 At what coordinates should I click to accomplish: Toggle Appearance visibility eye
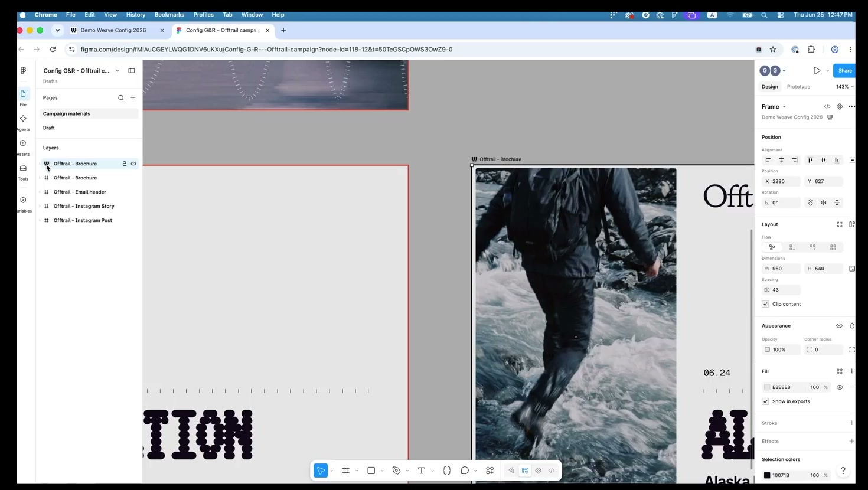pyautogui.click(x=839, y=326)
